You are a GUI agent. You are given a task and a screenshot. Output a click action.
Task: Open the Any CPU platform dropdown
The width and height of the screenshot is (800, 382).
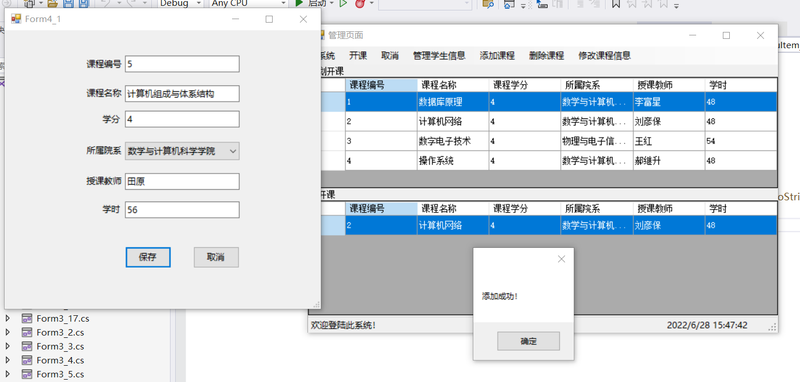click(248, 3)
